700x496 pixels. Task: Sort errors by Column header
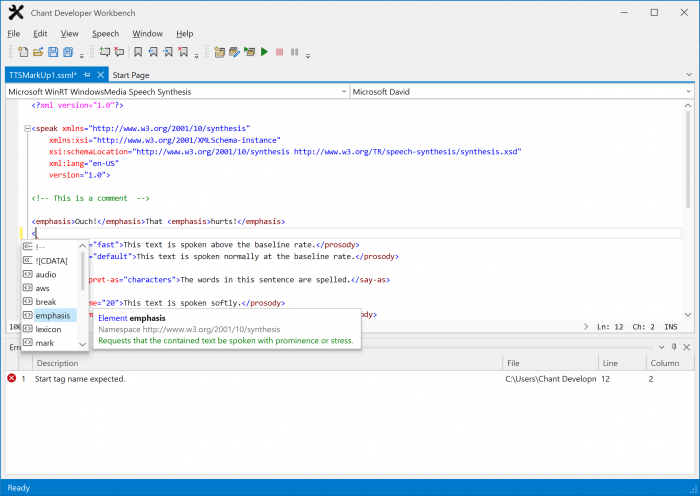670,363
